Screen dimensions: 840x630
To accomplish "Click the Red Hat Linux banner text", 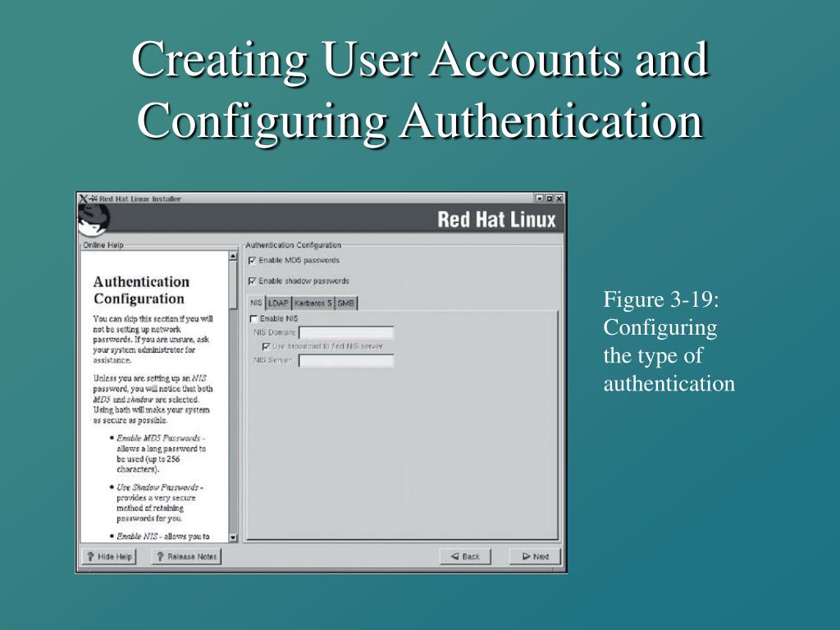I will click(496, 220).
